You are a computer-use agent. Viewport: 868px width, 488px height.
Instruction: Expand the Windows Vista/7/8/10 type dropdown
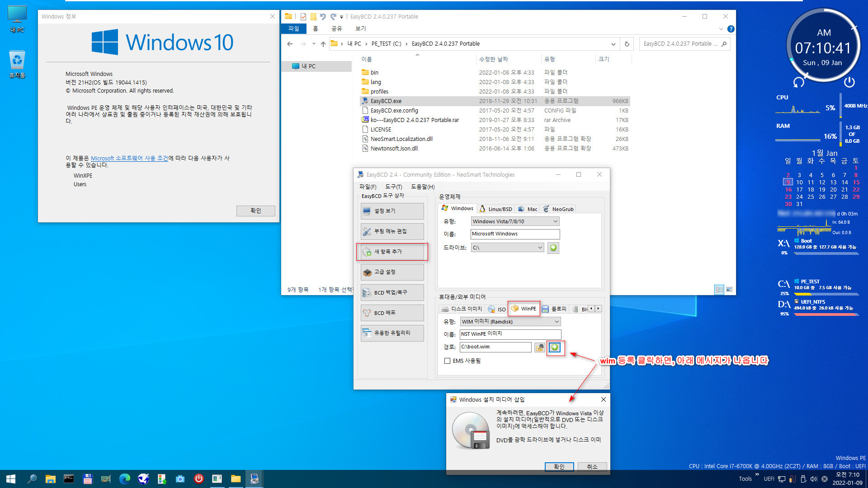[515, 221]
